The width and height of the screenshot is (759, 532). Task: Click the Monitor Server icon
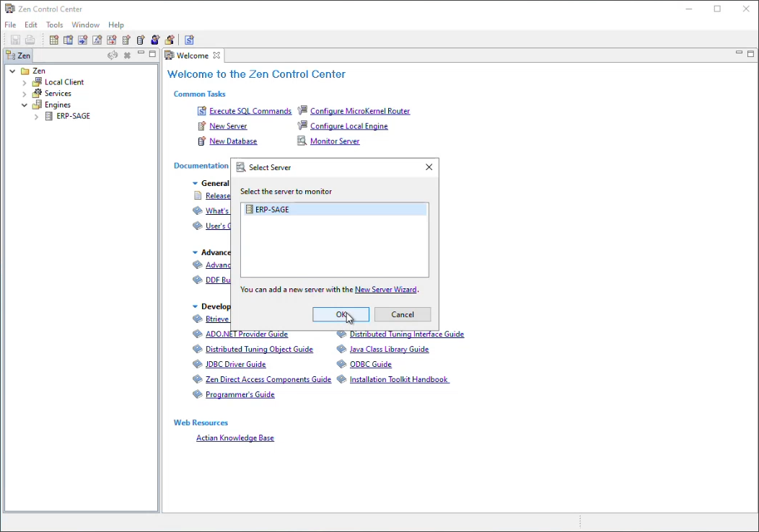click(x=302, y=141)
